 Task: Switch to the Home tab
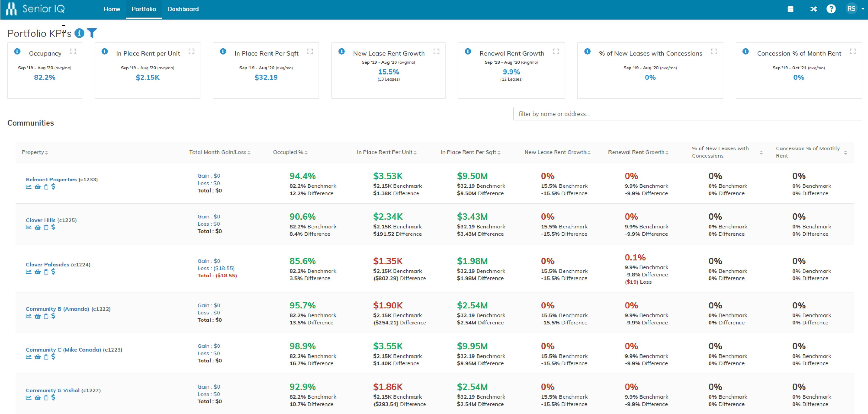[111, 9]
